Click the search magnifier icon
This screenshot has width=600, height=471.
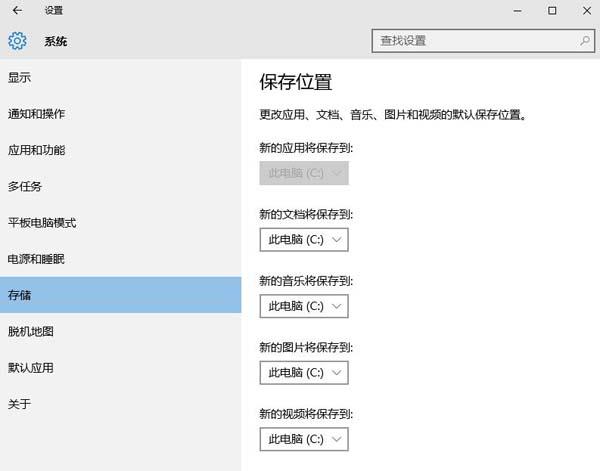click(585, 41)
